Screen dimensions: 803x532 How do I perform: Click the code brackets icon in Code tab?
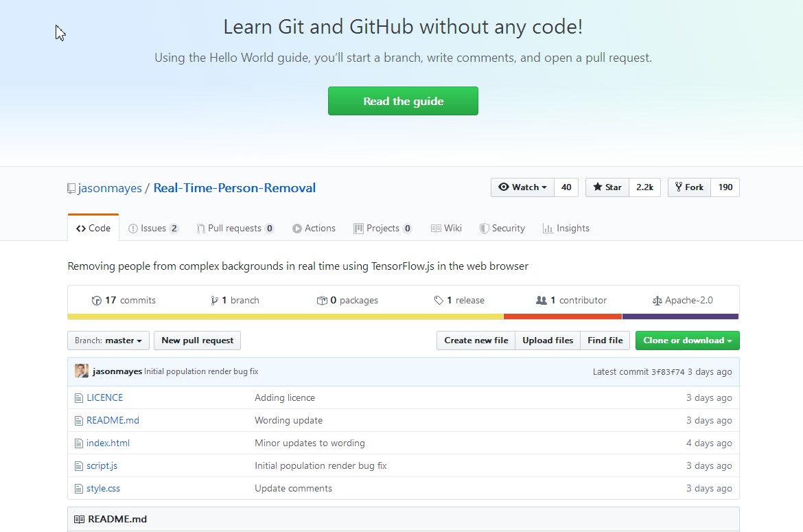(x=81, y=229)
